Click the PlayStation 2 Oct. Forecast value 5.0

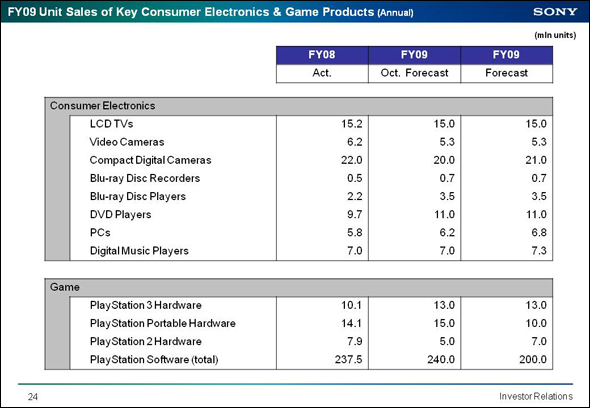point(447,341)
